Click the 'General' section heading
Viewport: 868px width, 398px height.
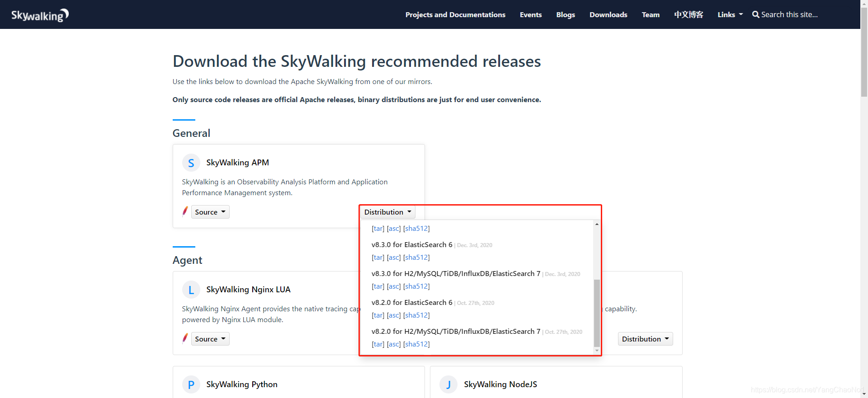pos(191,133)
